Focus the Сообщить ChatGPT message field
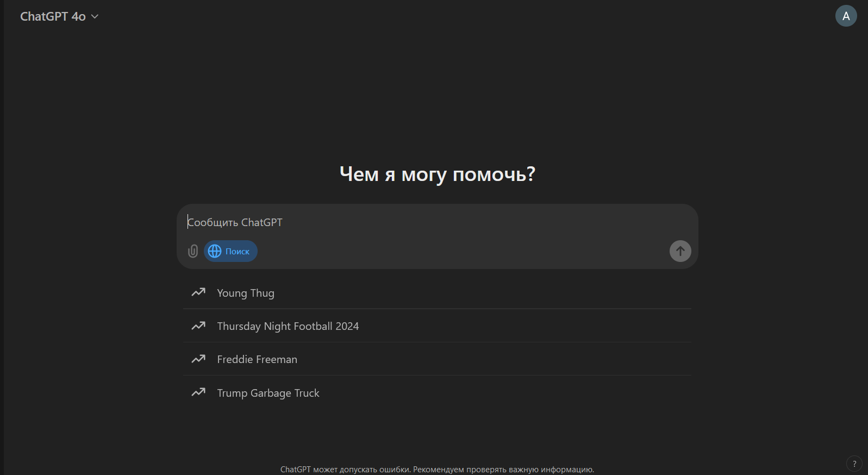The height and width of the screenshot is (475, 868). 437,222
